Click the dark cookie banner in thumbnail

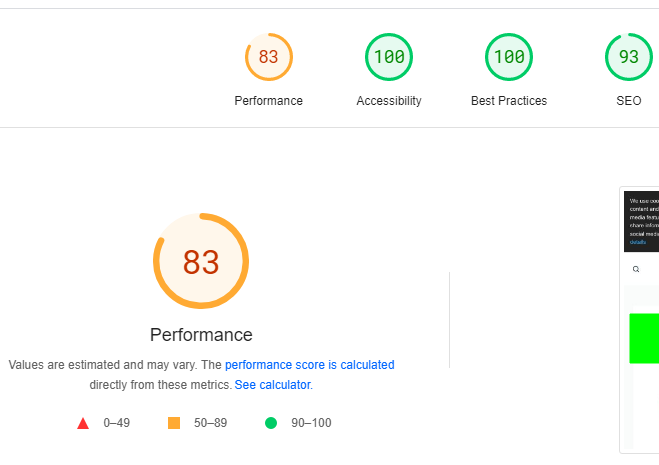641,222
